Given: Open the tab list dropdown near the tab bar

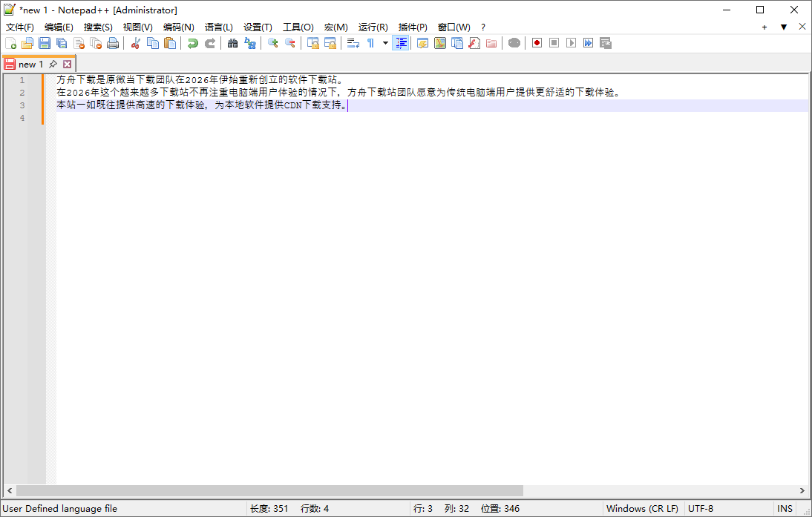Looking at the screenshot, I should 785,26.
